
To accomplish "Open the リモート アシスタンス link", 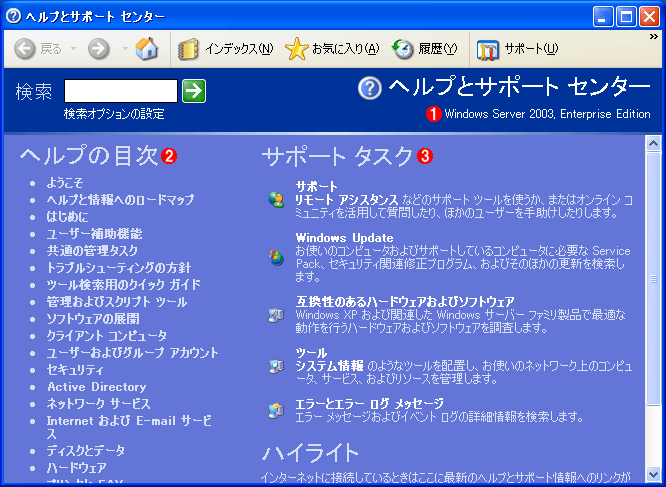I will [347, 200].
